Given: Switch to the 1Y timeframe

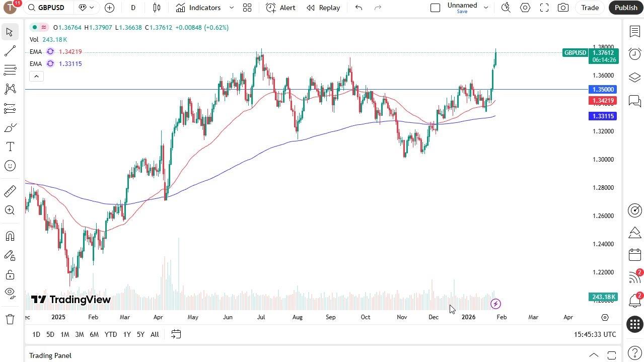Looking at the screenshot, I should (x=126, y=334).
